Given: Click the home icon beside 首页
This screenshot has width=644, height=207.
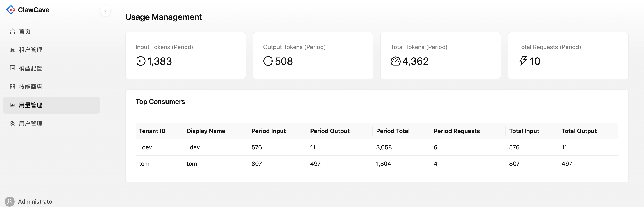Looking at the screenshot, I should coord(13,32).
